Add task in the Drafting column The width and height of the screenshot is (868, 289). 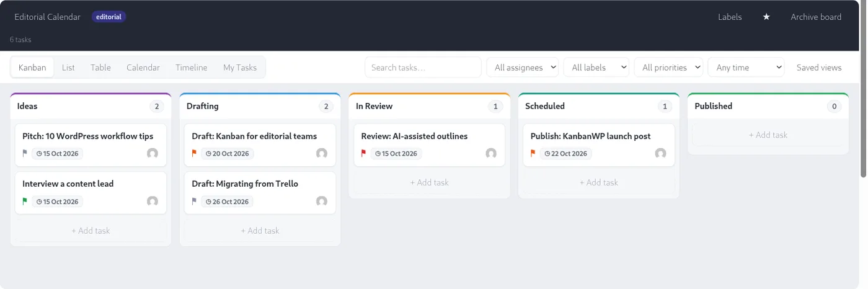pyautogui.click(x=260, y=230)
